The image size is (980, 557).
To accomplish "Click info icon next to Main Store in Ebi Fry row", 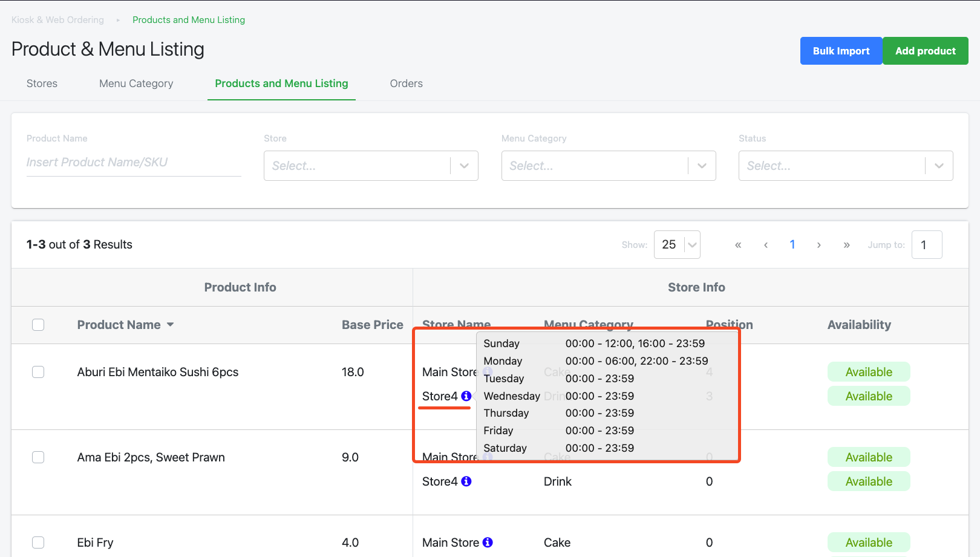I will click(x=488, y=542).
